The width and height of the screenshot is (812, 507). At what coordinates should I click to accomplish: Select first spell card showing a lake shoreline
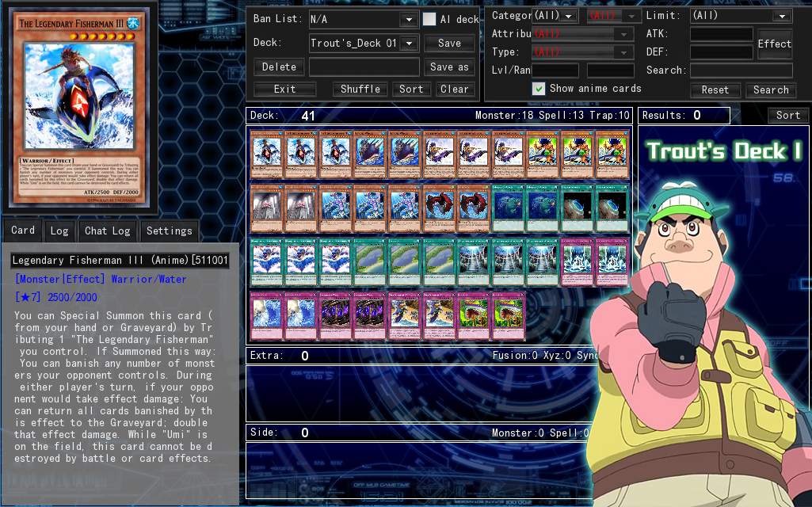pyautogui.click(x=370, y=262)
